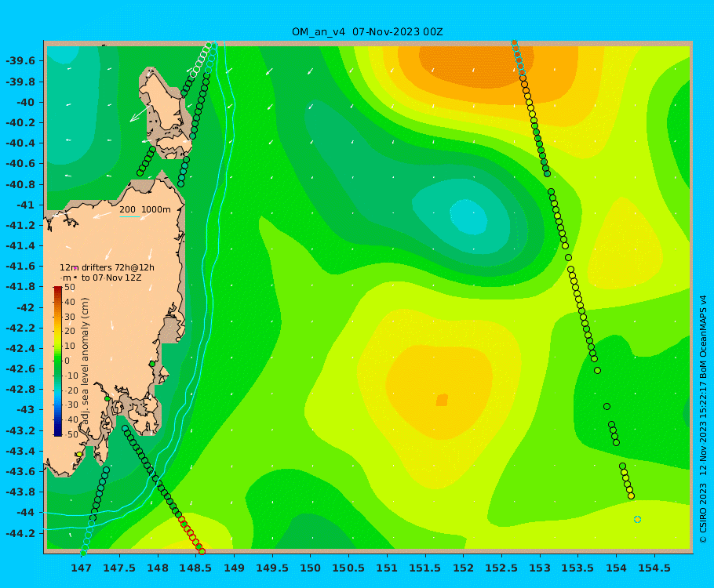Click latitude axis label -44.2
Image resolution: width=714 pixels, height=588 pixels.
[x=20, y=533]
